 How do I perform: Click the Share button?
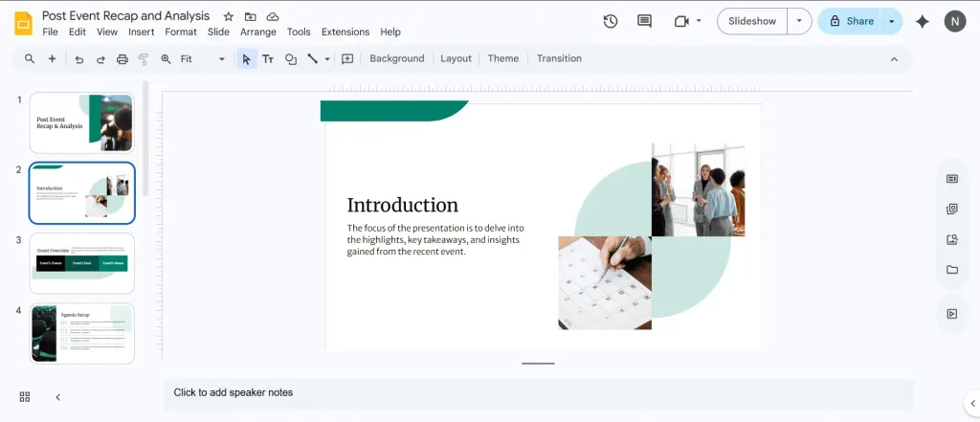click(x=850, y=21)
